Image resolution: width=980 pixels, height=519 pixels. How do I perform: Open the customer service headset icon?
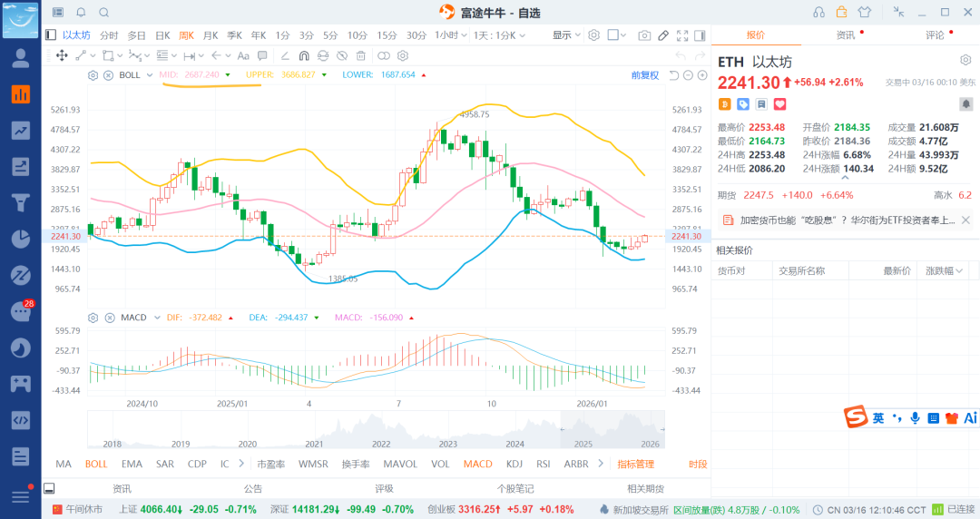click(x=819, y=13)
